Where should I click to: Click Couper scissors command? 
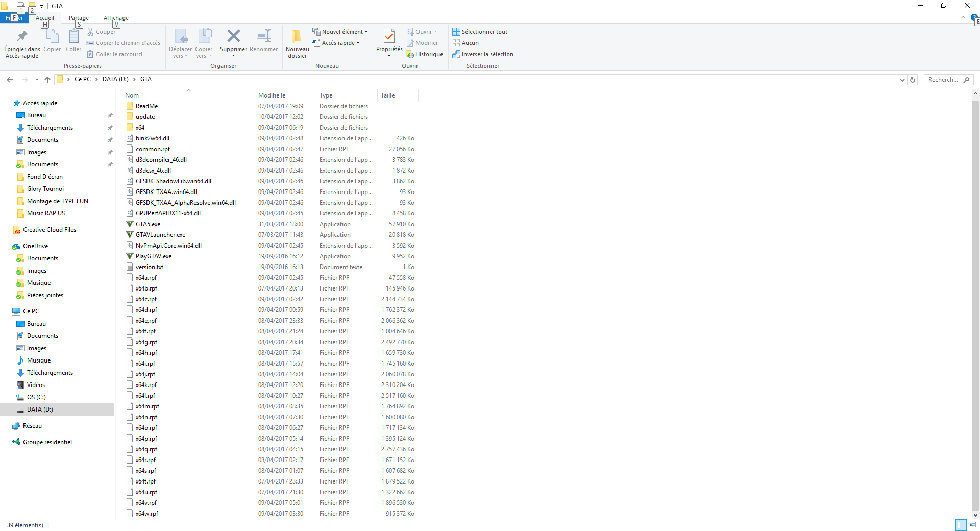click(x=101, y=32)
